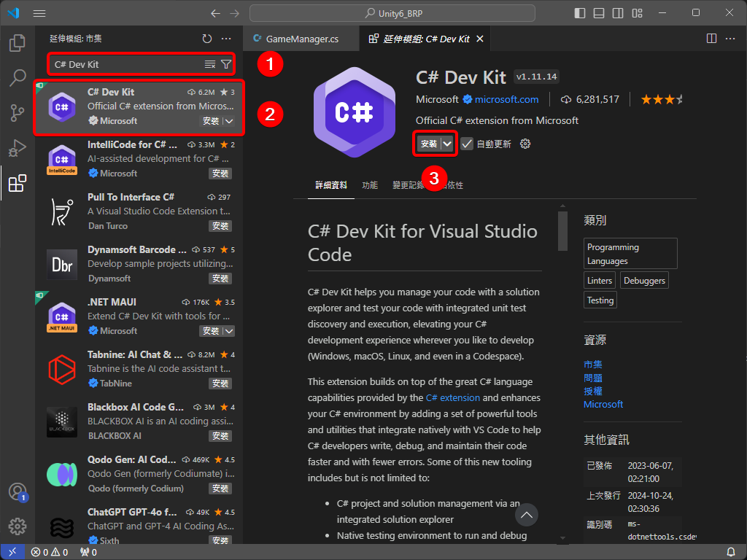The width and height of the screenshot is (747, 560).
Task: Expand install dropdown for .NET MAUI extension
Action: coord(229,331)
